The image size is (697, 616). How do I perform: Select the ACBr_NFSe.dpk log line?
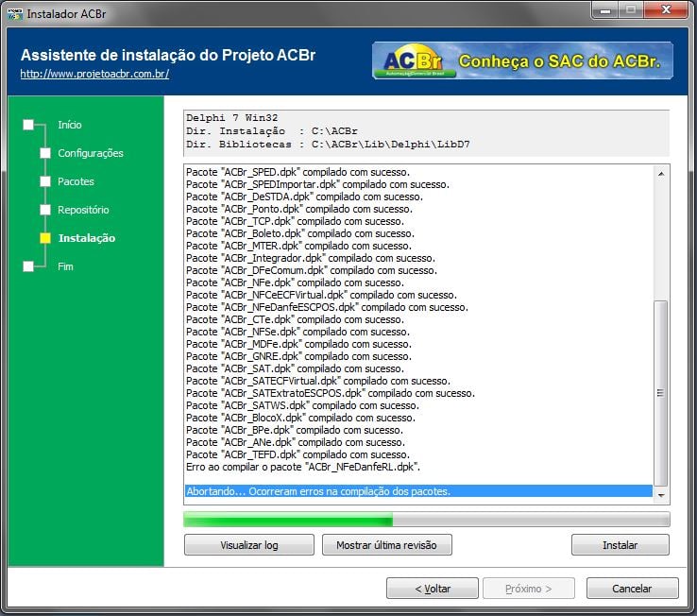297,332
